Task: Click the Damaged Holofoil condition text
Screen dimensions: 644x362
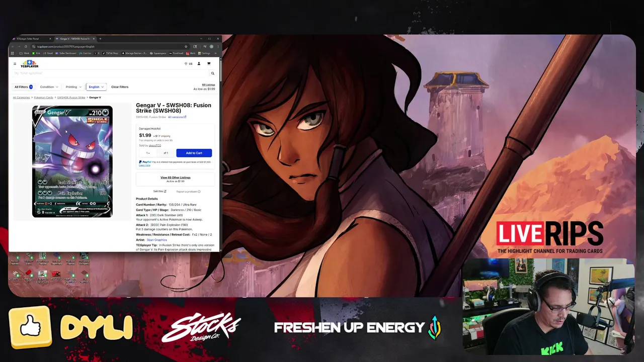Action: [x=149, y=129]
